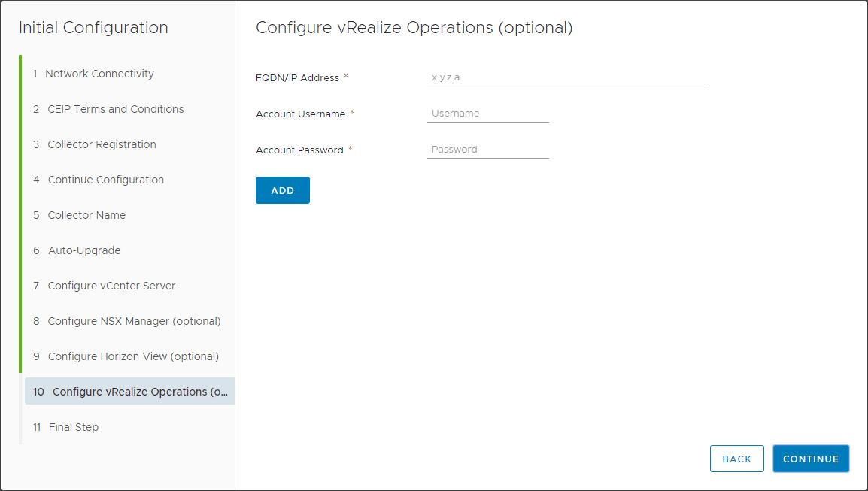The image size is (868, 491).
Task: Open CEIP Terms and Conditions step
Action: pyautogui.click(x=115, y=109)
